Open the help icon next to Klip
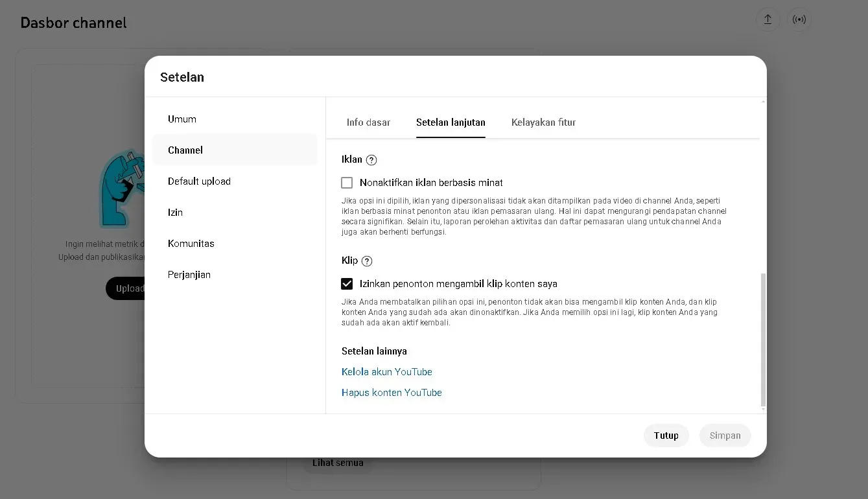Viewport: 868px width, 499px height. [367, 261]
